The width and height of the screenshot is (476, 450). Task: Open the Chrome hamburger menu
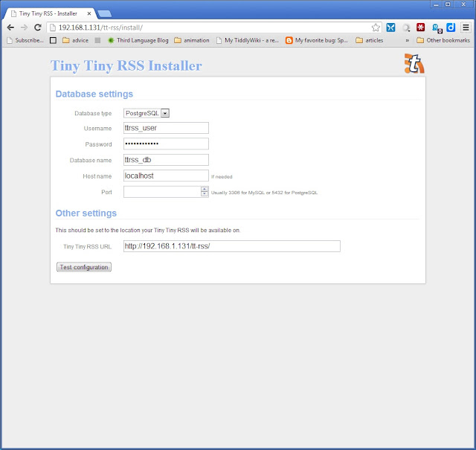point(466,28)
